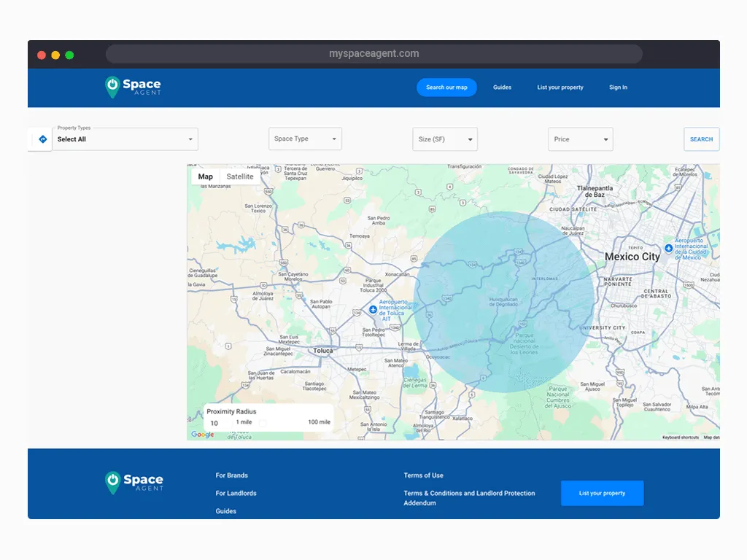Open the Price dropdown
This screenshot has height=560, width=747.
581,139
